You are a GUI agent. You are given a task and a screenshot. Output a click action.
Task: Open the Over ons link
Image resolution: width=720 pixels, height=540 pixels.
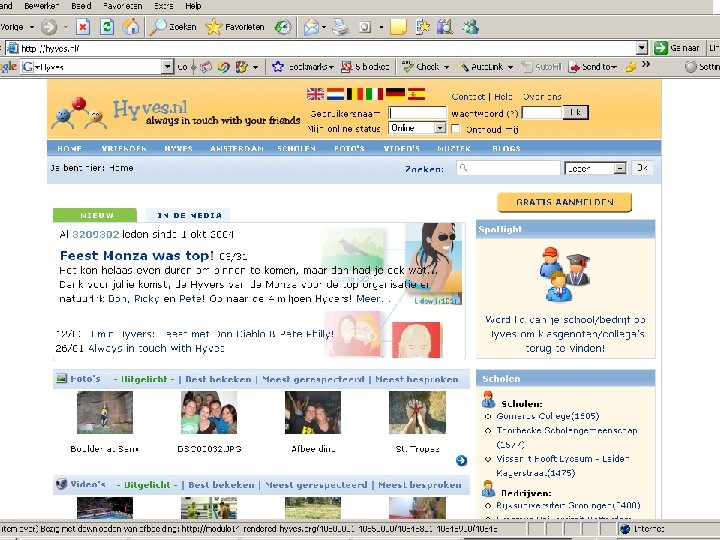pyautogui.click(x=542, y=96)
